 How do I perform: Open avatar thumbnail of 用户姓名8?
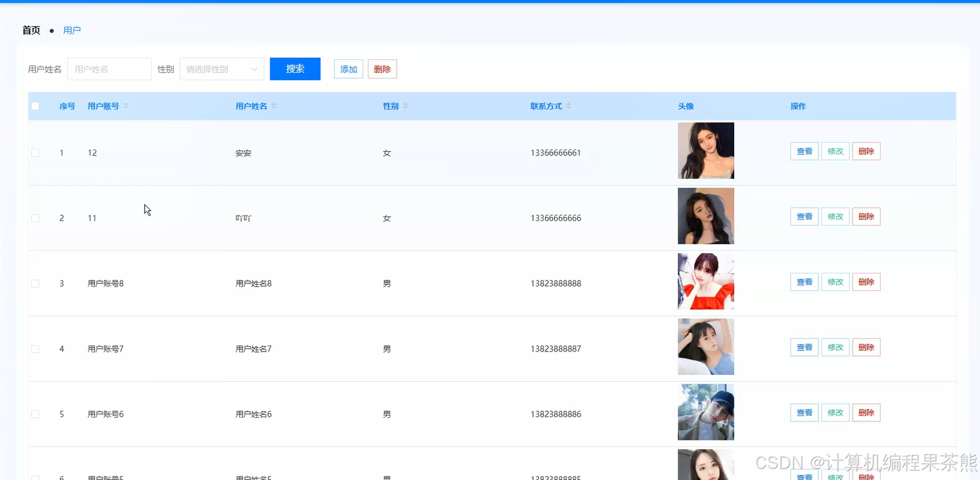click(x=706, y=281)
